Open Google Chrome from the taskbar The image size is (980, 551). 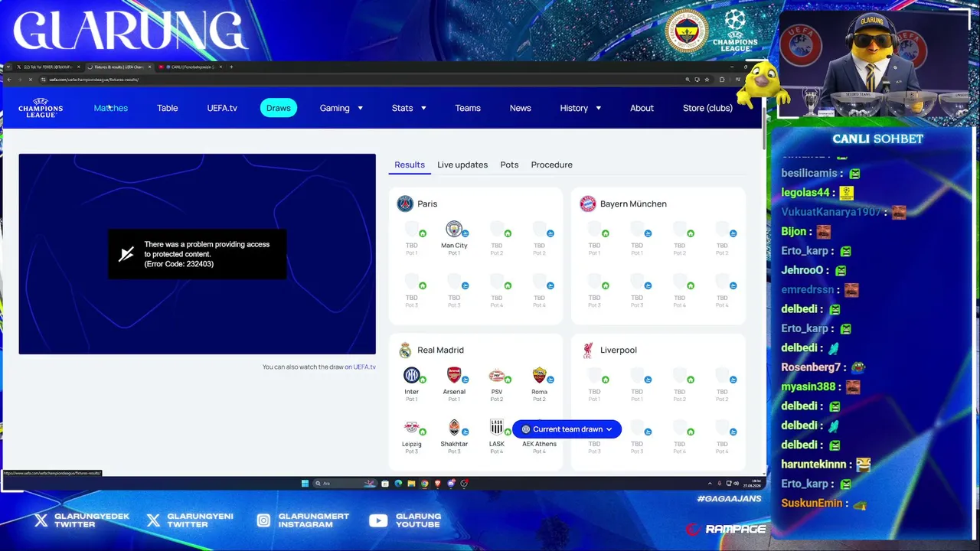(425, 484)
